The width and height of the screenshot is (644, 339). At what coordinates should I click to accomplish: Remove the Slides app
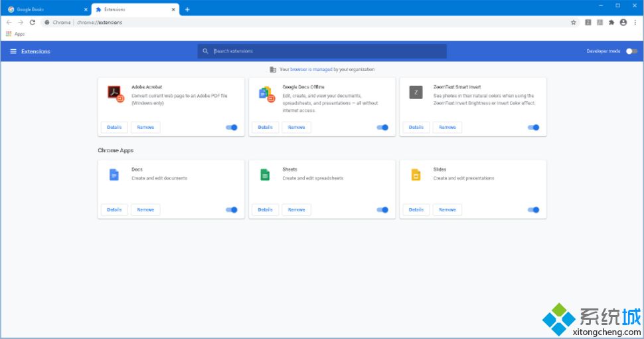[x=447, y=210]
